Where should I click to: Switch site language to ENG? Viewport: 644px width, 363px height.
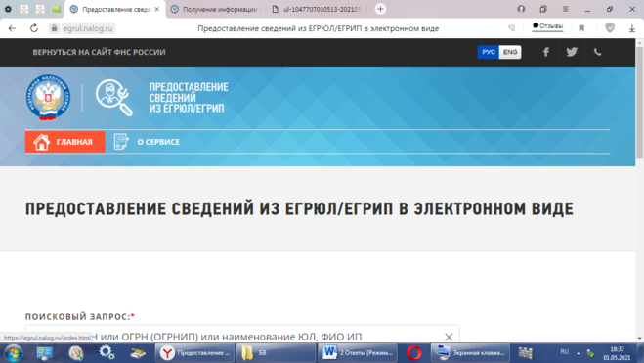510,52
